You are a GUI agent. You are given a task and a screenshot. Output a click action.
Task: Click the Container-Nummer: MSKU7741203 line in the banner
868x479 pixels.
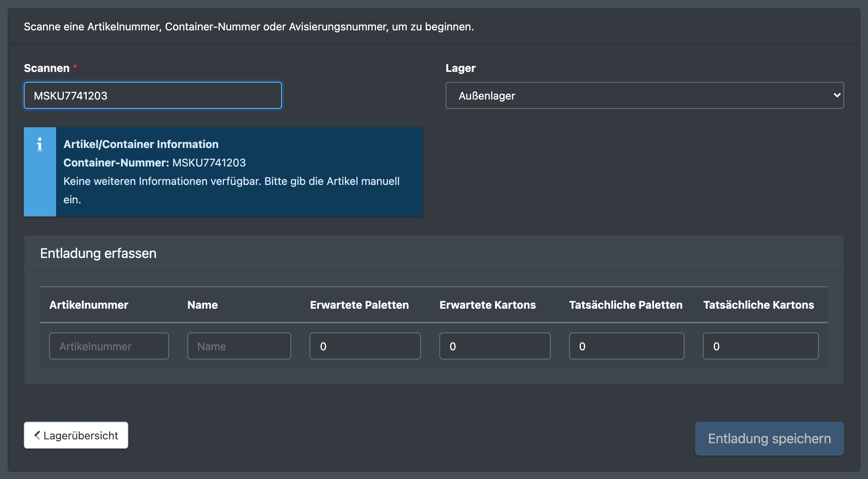[154, 163]
